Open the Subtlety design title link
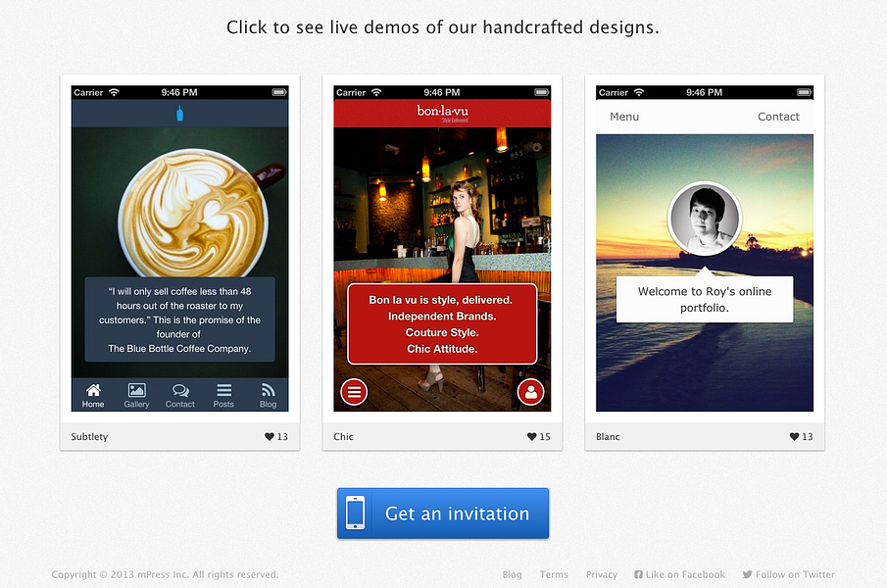The image size is (887, 588). (x=89, y=436)
